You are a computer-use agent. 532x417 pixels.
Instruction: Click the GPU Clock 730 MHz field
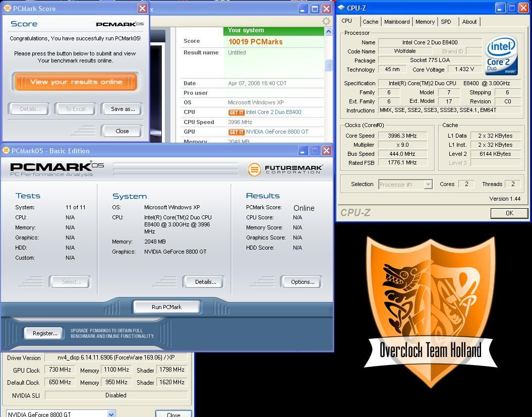[60, 370]
